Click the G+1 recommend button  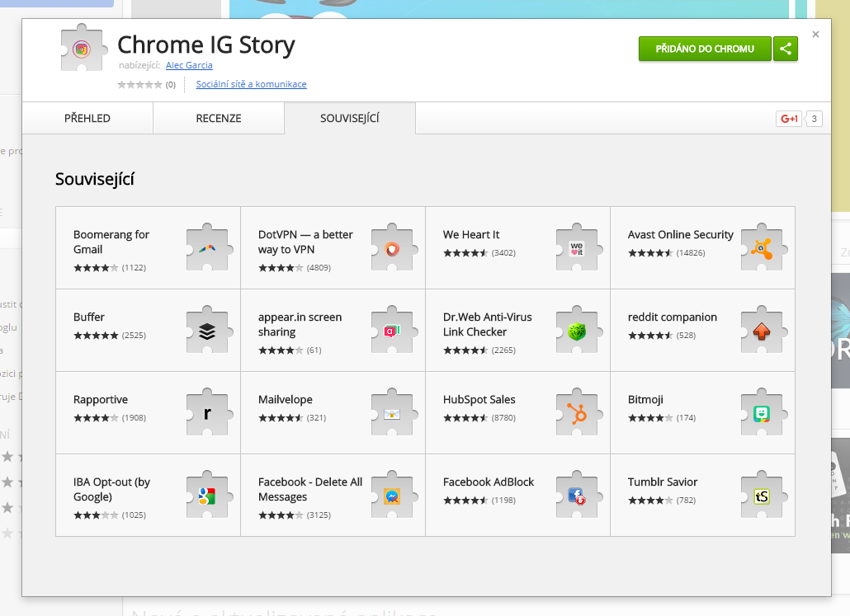789,119
